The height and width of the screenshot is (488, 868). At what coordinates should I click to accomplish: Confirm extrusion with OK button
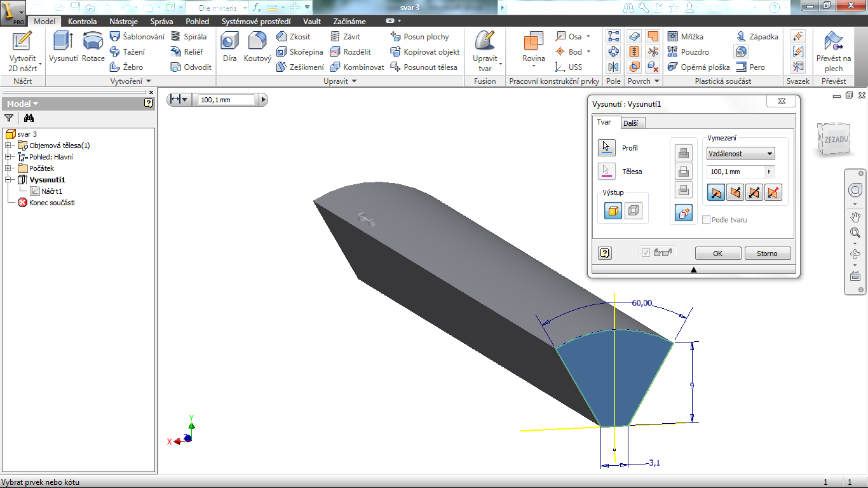[718, 254]
